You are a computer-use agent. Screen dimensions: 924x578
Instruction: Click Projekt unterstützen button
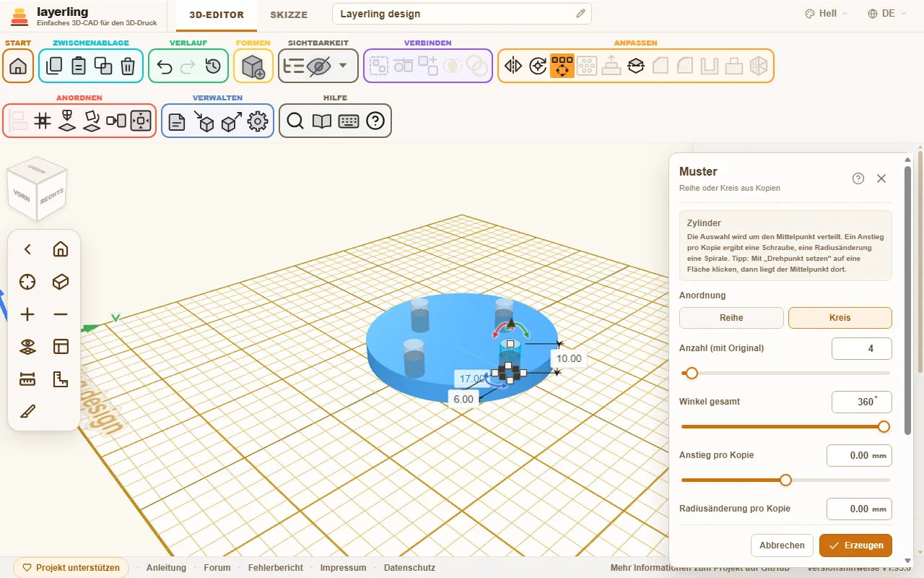(x=71, y=568)
